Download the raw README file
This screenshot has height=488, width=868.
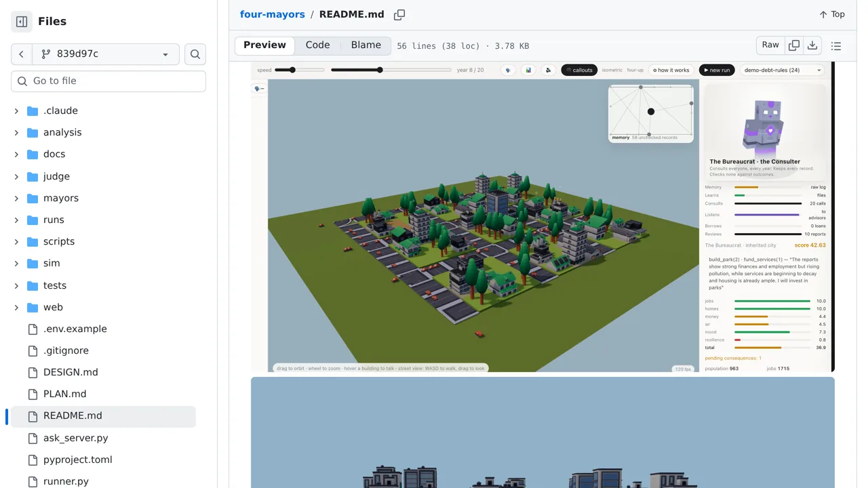812,45
